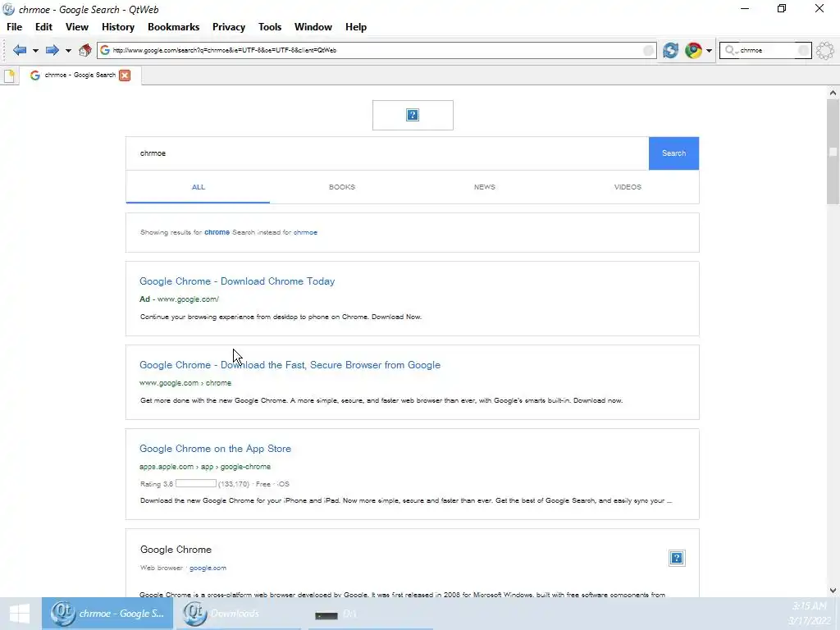
Task: Expand the dropdown beside the Chrome icon
Action: tap(709, 51)
